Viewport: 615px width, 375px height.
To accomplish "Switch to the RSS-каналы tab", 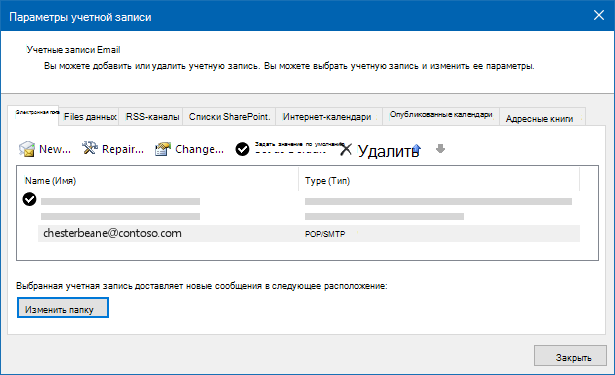I will tap(152, 117).
